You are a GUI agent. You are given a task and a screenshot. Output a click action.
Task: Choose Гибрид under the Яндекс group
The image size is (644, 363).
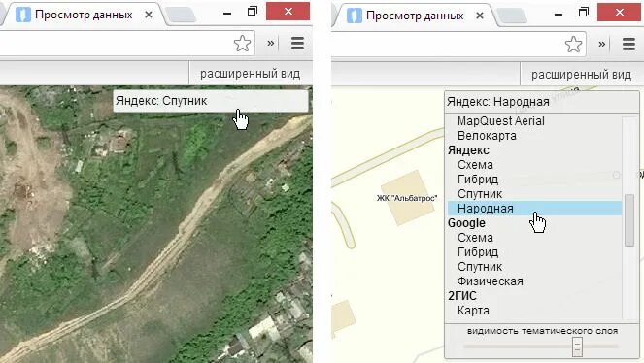478,180
